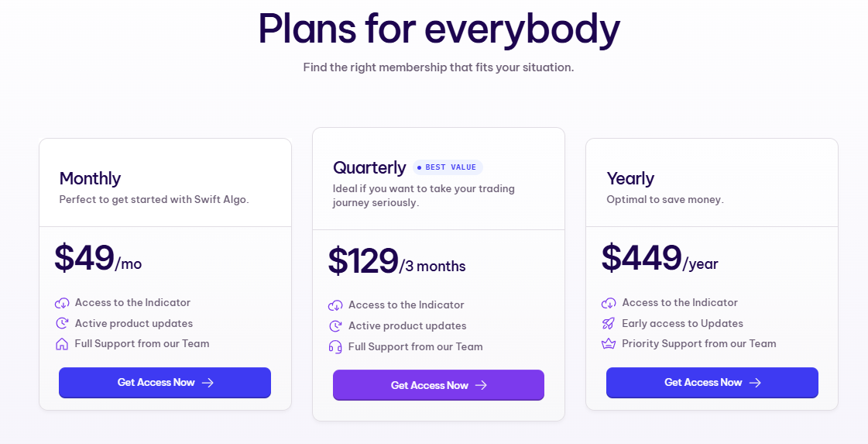Click the $129 per 3 months price
868x444 pixels.
pos(397,261)
